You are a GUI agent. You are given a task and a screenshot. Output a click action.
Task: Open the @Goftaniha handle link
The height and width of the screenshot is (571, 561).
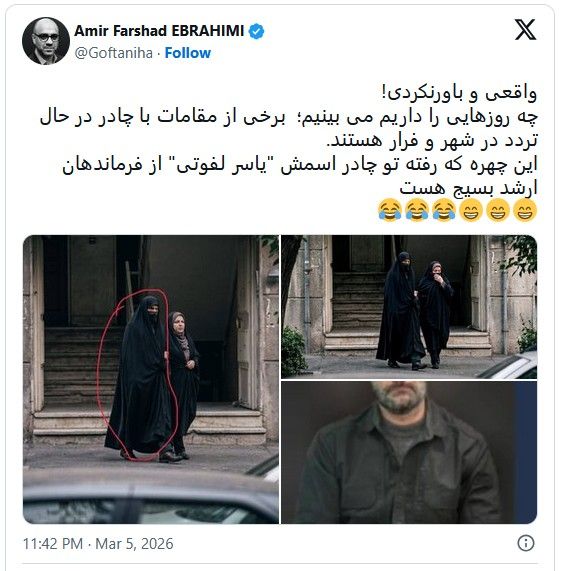click(114, 53)
